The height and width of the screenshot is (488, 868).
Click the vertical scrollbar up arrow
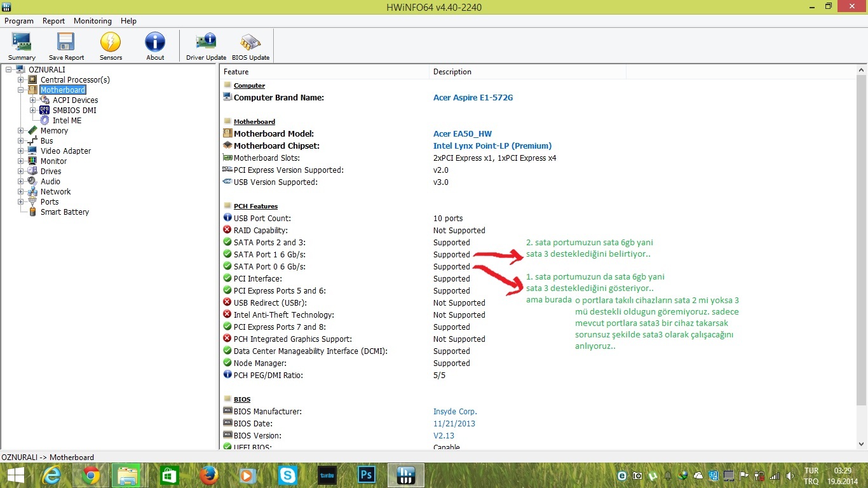point(862,71)
